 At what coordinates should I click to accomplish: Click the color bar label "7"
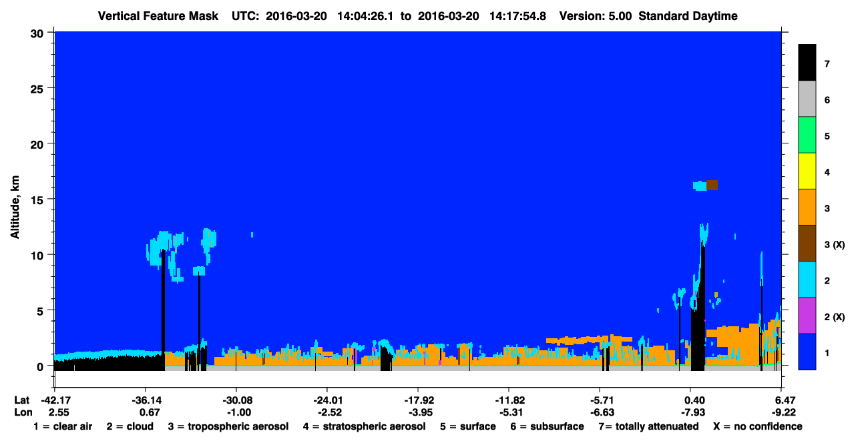827,64
